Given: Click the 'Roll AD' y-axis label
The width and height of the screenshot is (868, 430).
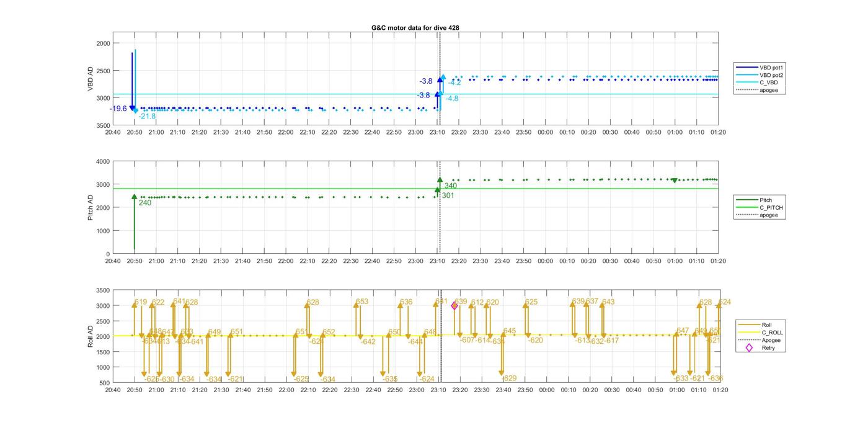Looking at the screenshot, I should pos(91,336).
